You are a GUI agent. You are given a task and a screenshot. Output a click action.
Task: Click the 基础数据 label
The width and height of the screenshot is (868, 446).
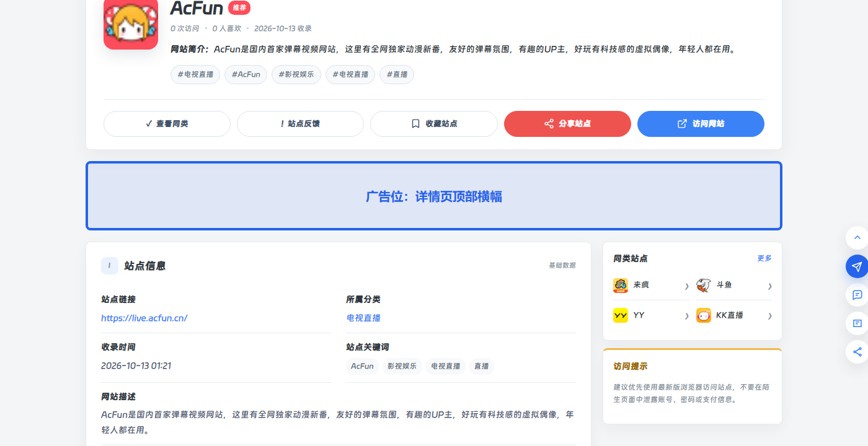pyautogui.click(x=562, y=265)
